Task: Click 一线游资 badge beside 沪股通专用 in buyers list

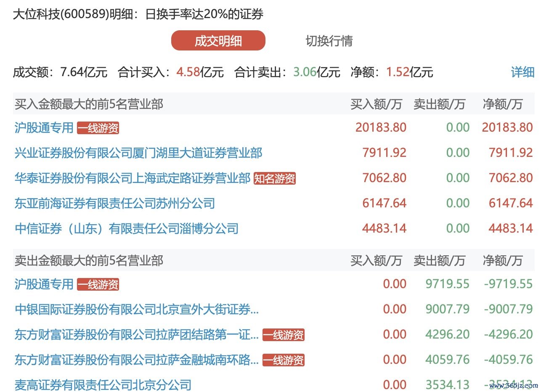Action: pyautogui.click(x=98, y=128)
